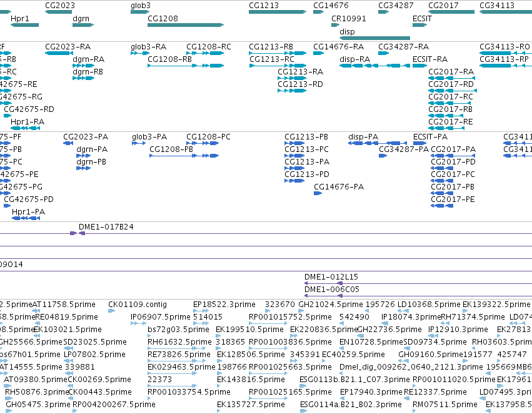Click protein CG1213-PB
This screenshot has width=532, height=414.
[294, 143]
